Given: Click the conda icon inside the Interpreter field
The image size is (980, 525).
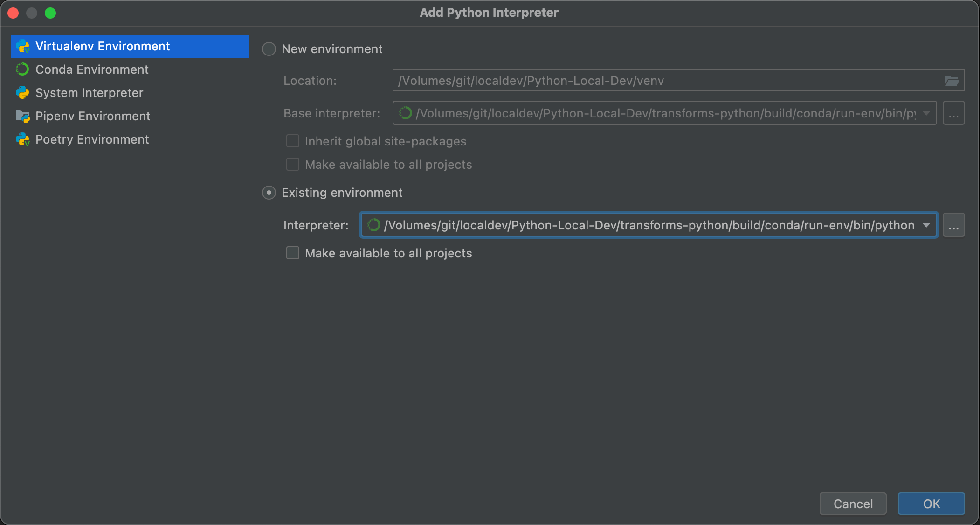Looking at the screenshot, I should 373,225.
